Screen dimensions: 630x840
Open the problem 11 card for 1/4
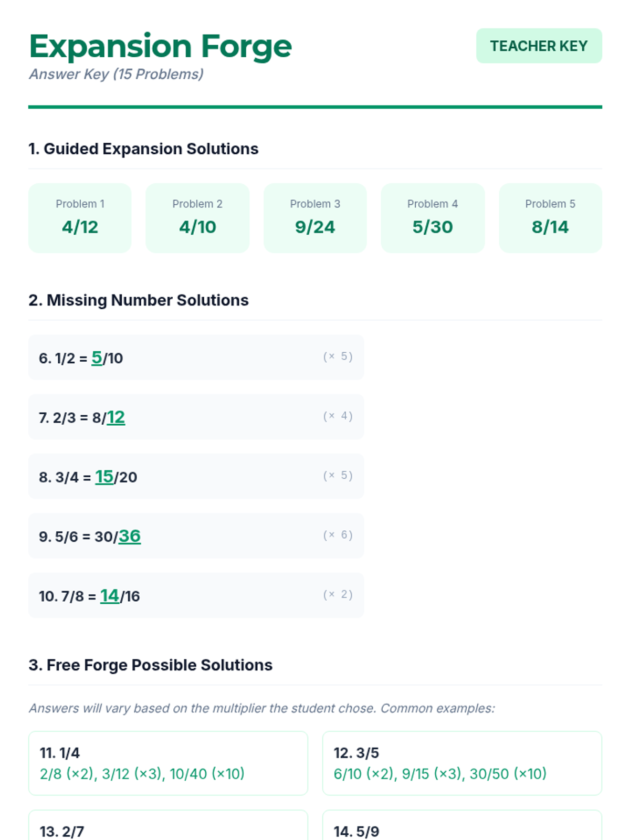(x=168, y=763)
